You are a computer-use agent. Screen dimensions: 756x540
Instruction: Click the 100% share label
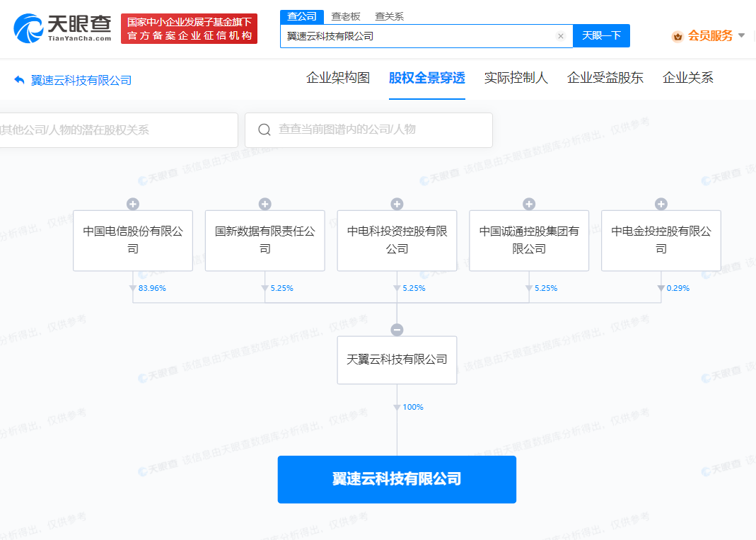[413, 407]
